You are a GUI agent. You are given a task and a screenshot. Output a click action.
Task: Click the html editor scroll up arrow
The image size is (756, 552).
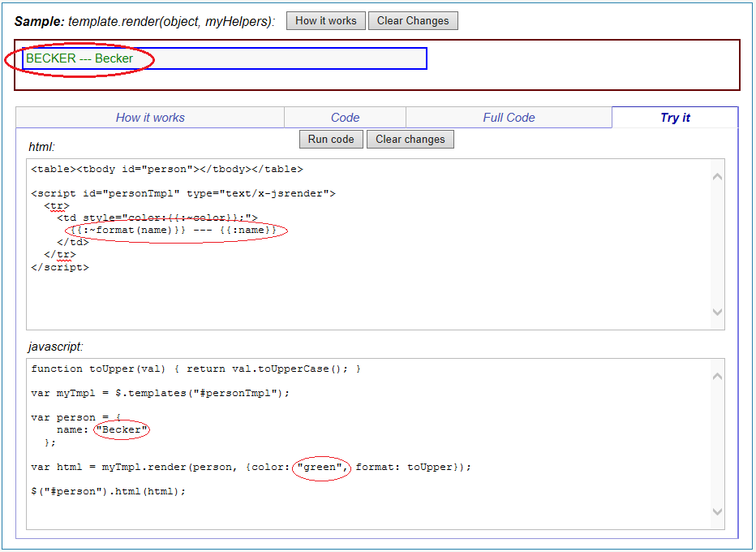click(717, 177)
